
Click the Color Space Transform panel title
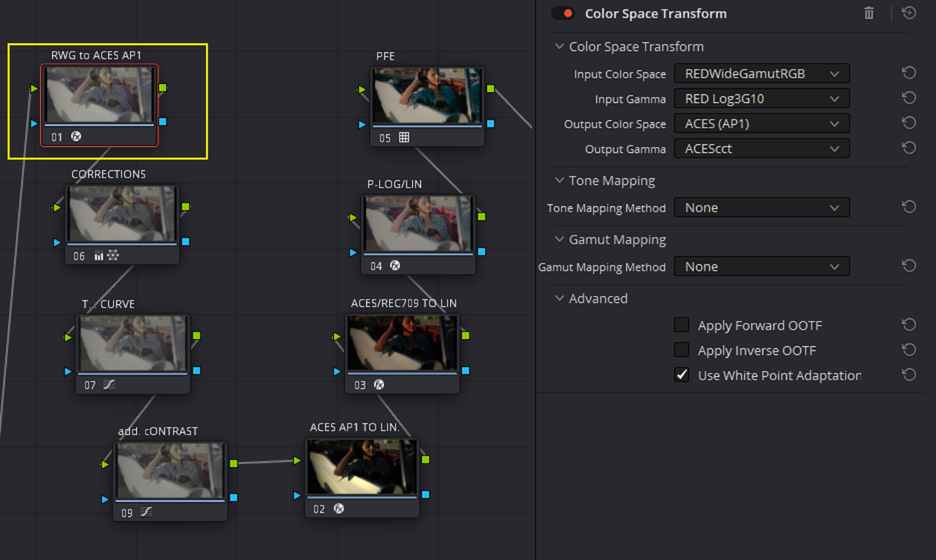[656, 14]
